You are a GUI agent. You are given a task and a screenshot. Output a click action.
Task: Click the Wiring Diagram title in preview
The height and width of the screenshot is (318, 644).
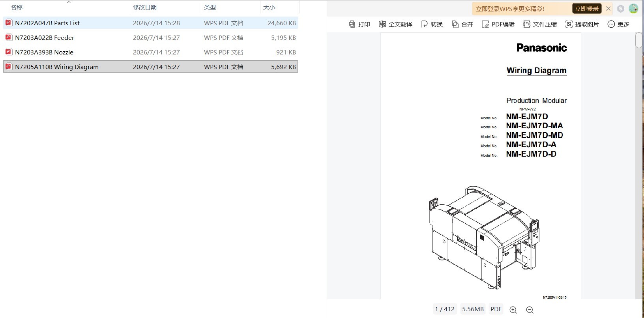(x=537, y=70)
